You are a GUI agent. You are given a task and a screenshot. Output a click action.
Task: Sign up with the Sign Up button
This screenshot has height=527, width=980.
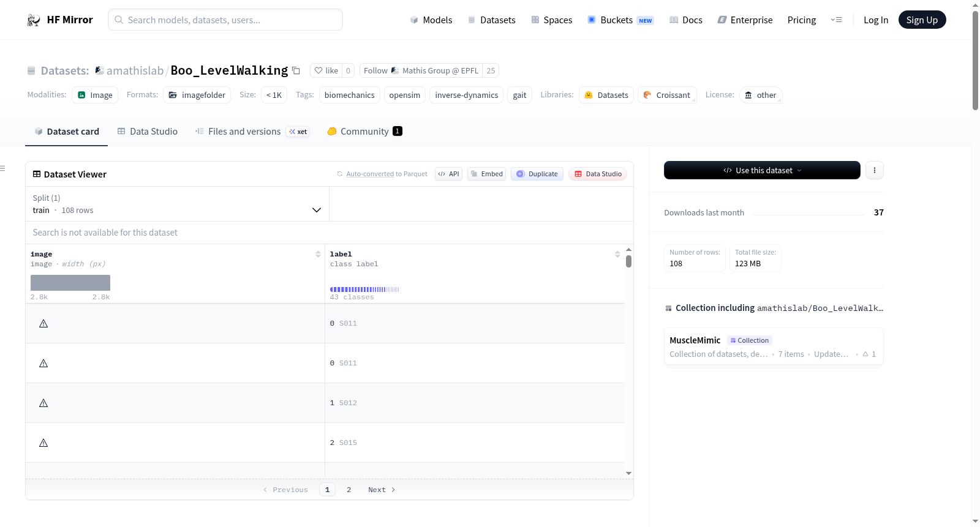922,20
